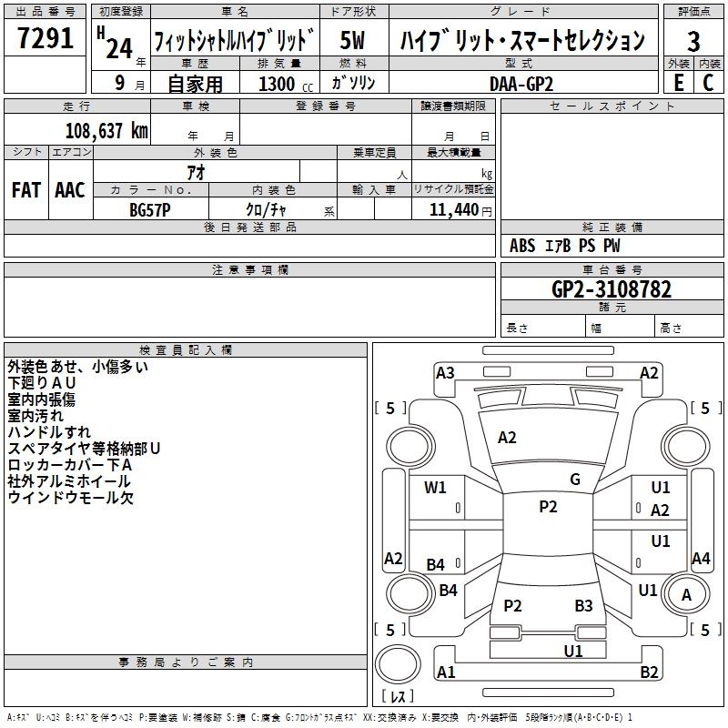Select the lot number 7291
Image resolution: width=728 pixels, height=728 pixels.
click(x=45, y=40)
